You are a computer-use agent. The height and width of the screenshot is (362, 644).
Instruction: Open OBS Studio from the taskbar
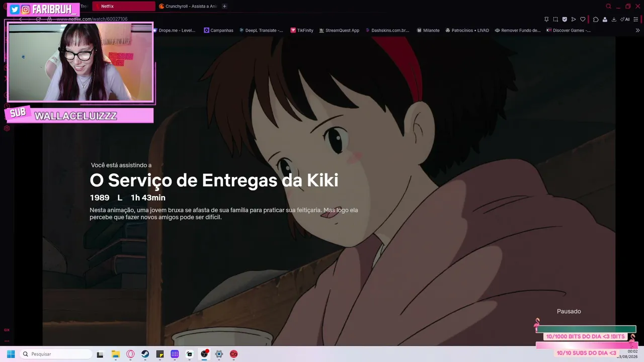tap(204, 354)
